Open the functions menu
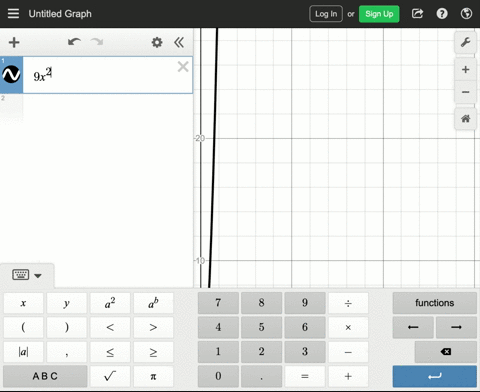This screenshot has height=392, width=480. pos(435,303)
